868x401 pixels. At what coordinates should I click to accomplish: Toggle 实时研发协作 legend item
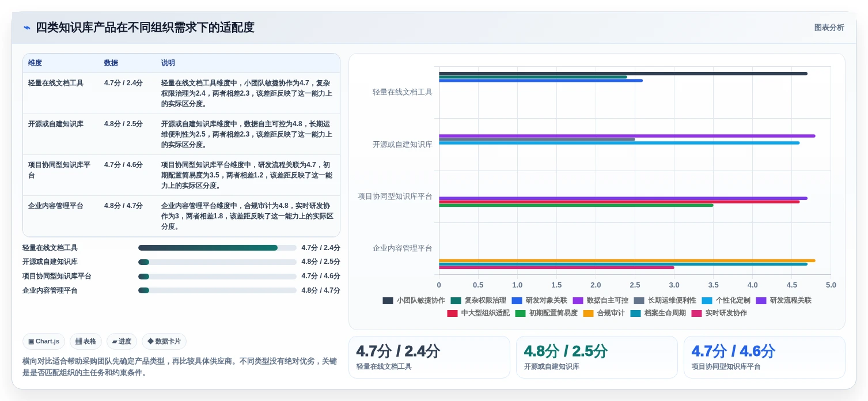coord(719,313)
